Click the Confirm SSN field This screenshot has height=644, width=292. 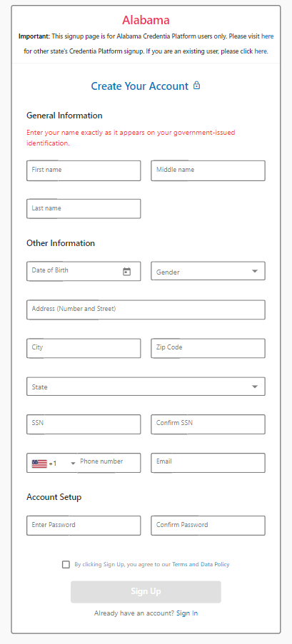point(208,424)
